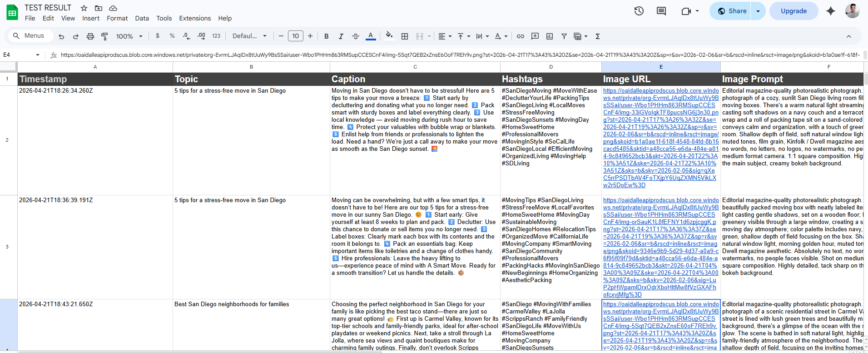This screenshot has height=353, width=868.
Task: Open the account profile avatar
Action: 852,11
